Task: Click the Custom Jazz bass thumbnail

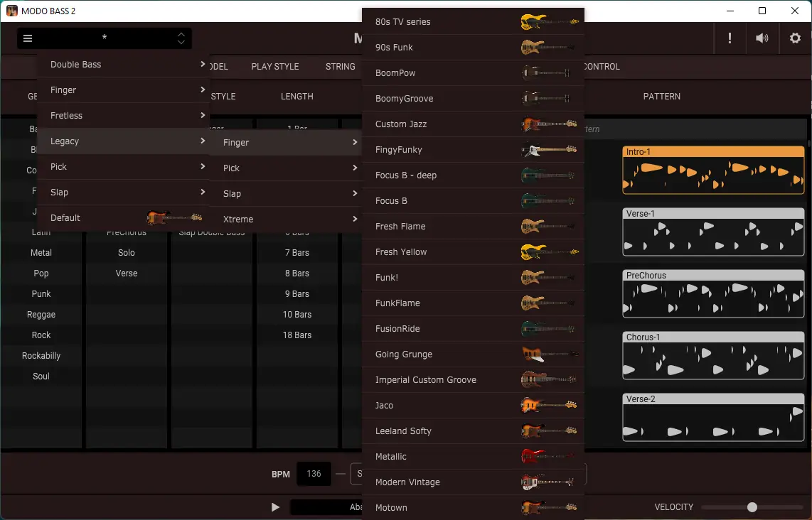Action: point(549,124)
